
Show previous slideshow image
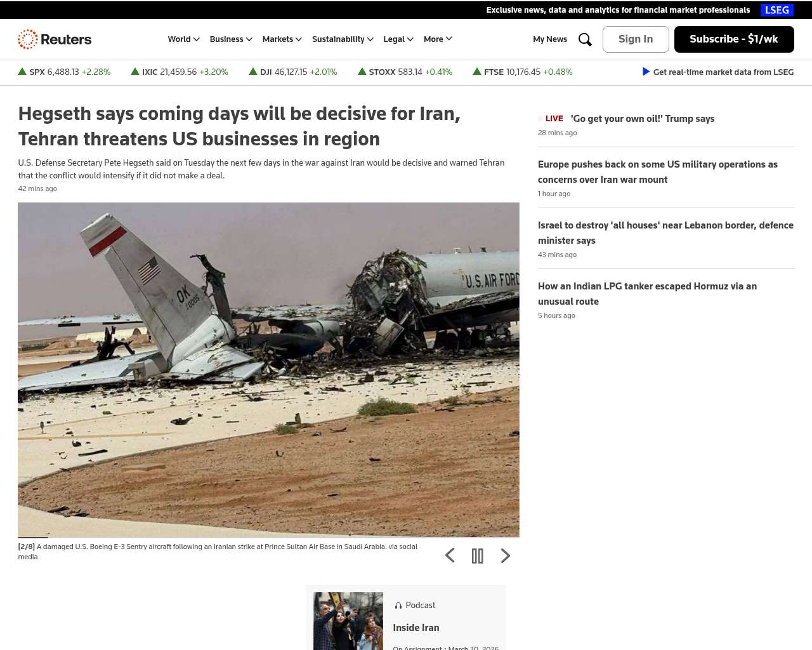point(450,556)
